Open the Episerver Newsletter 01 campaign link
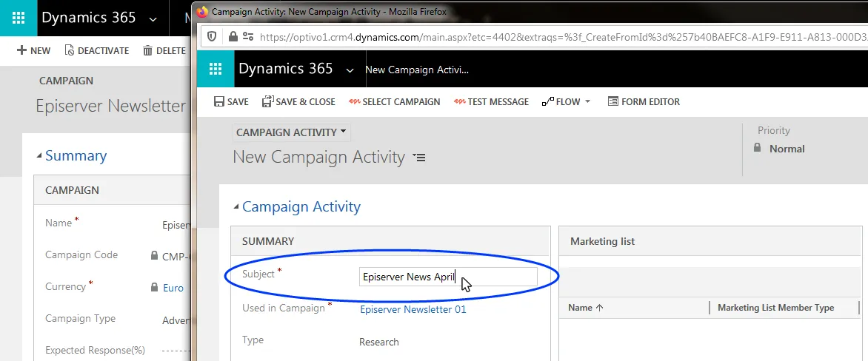868x361 pixels. 413,309
